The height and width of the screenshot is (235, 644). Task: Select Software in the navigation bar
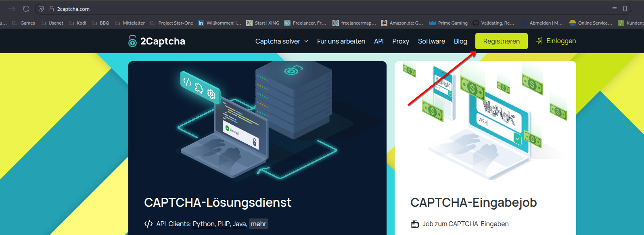[x=431, y=41]
